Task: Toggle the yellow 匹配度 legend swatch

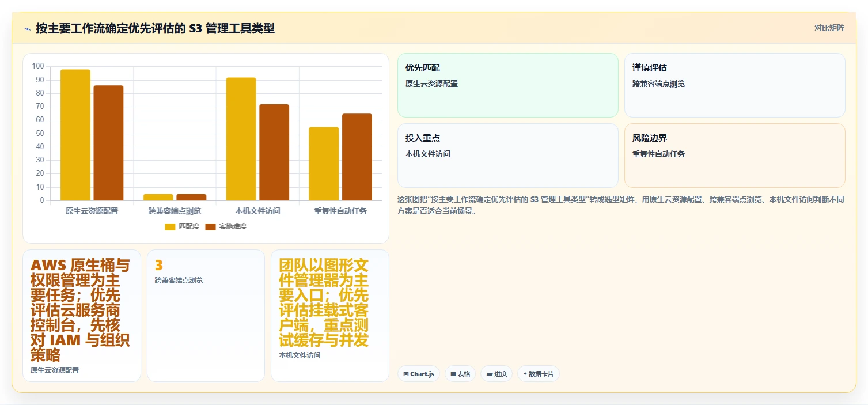Action: (x=170, y=227)
